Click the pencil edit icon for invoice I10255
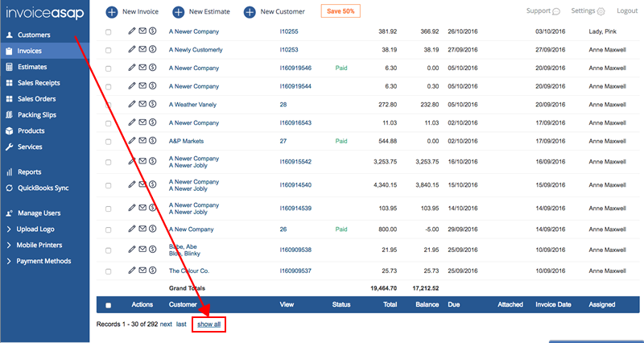The image size is (644, 343). pyautogui.click(x=132, y=31)
